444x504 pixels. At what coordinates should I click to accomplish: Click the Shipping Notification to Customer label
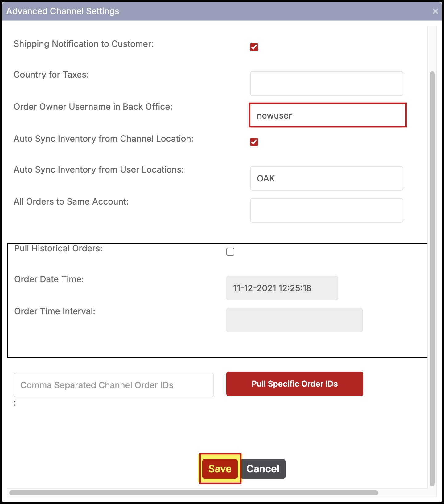(x=84, y=44)
